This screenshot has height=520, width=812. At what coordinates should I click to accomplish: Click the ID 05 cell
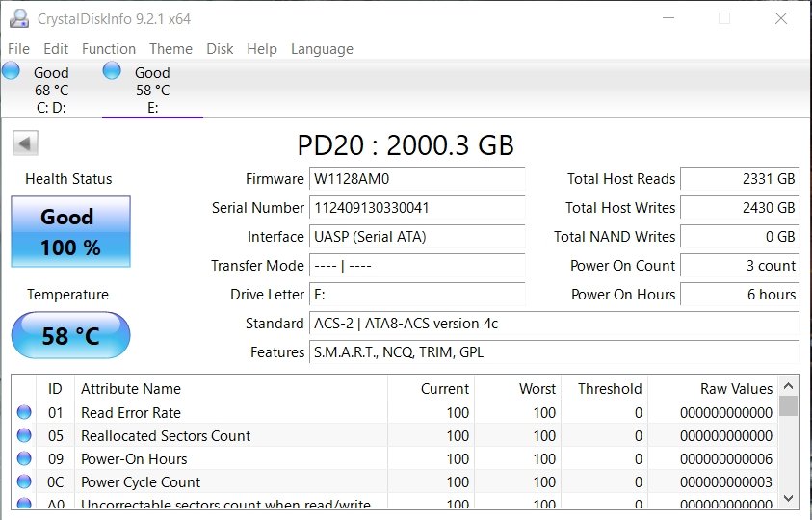[x=56, y=436]
